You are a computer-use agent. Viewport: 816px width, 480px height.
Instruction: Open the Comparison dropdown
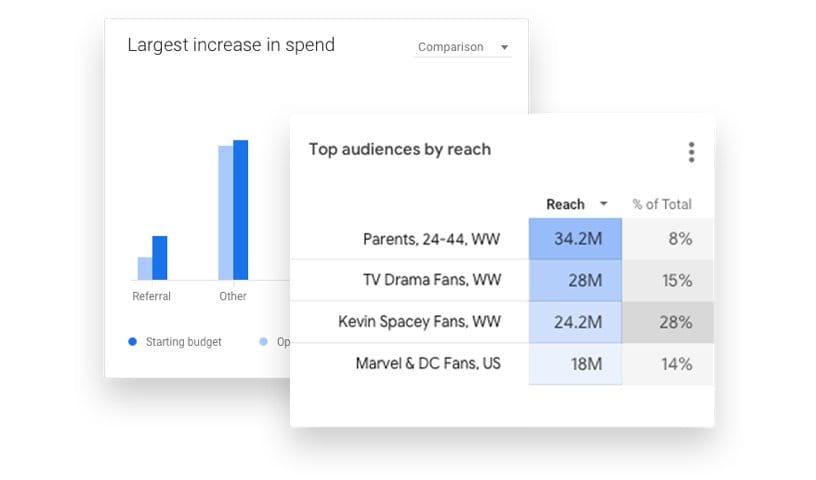[462, 47]
